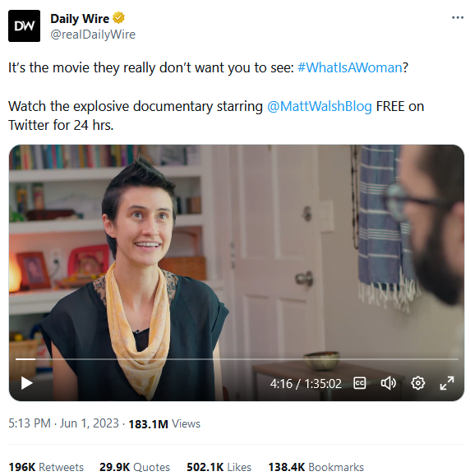Open the 138.4K Bookmarks count
Screen dimensions: 470x476
click(316, 467)
